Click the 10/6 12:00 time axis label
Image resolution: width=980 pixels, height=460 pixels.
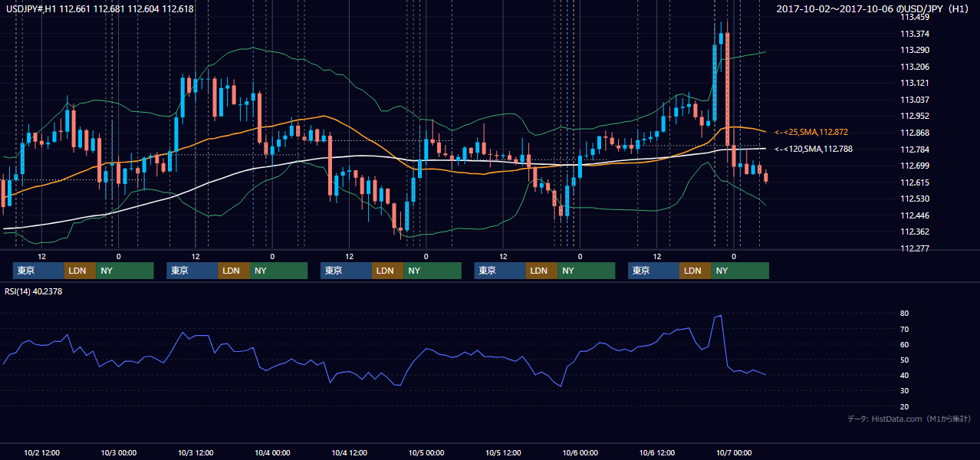coord(657,452)
